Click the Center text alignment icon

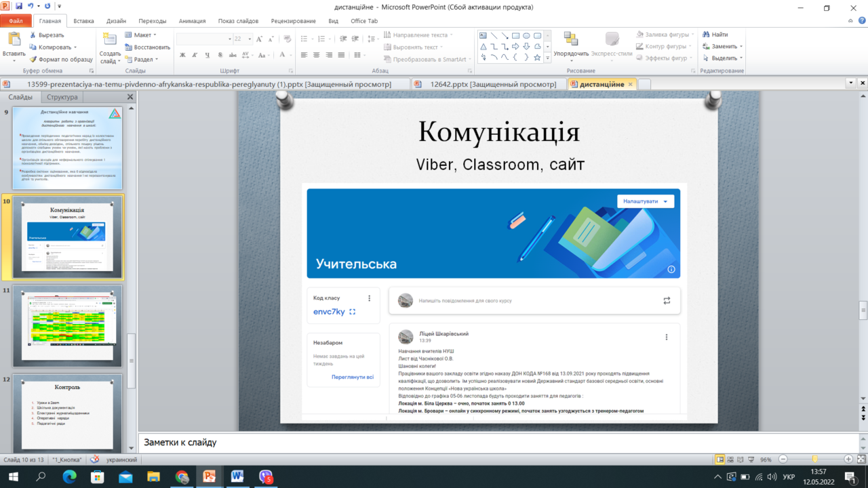(315, 55)
